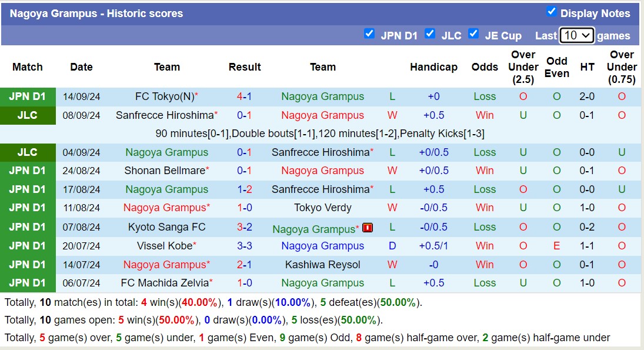The image size is (644, 350).
Task: Click the 1-2 result against Sanfrecce Hiroshima
Action: tap(245, 189)
